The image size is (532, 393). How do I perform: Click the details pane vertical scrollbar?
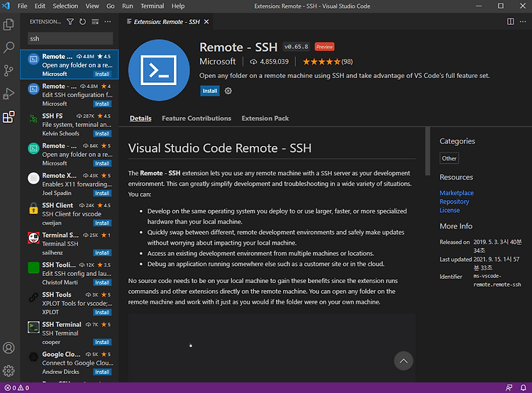pos(428,151)
